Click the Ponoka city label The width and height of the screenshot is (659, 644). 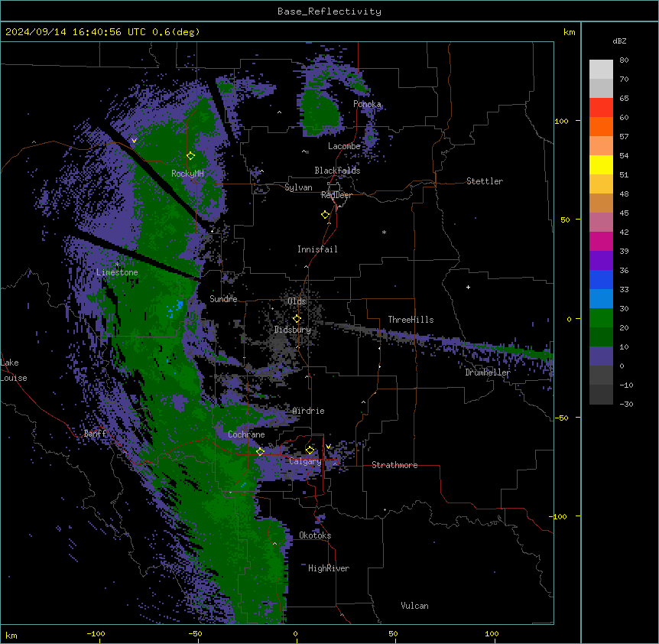pyautogui.click(x=367, y=104)
